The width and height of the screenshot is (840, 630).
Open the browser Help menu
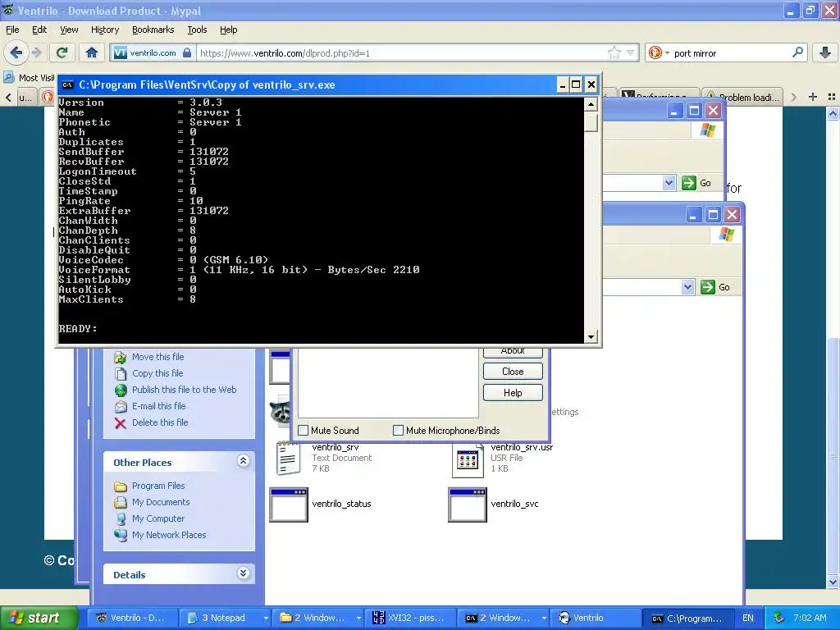tap(229, 30)
